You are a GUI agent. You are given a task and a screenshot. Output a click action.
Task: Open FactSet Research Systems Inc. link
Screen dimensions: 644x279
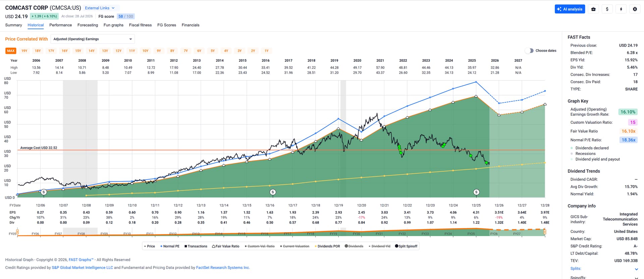coord(223,268)
